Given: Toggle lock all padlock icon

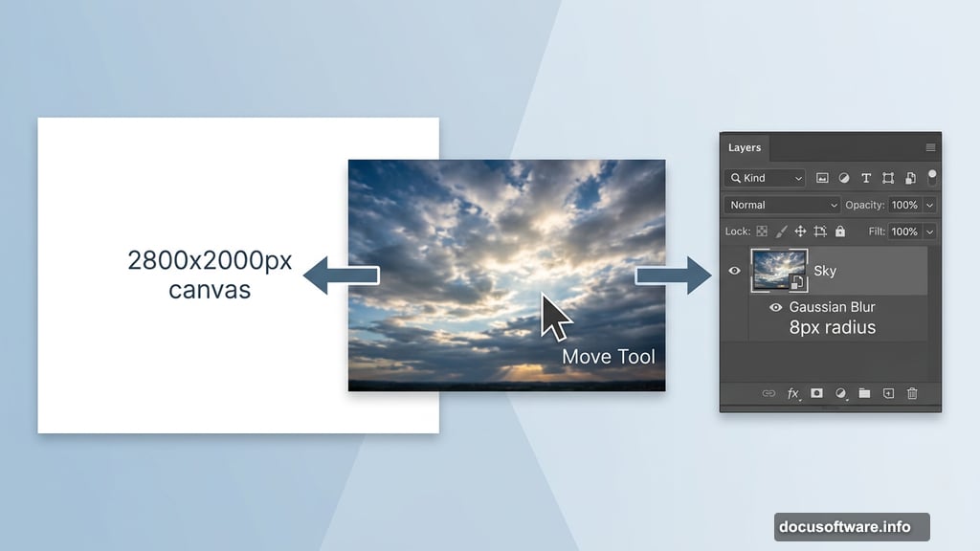Looking at the screenshot, I should pos(840,231).
